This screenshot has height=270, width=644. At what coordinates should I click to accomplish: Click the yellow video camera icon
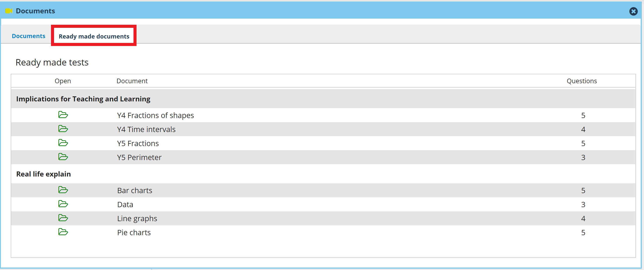(9, 11)
